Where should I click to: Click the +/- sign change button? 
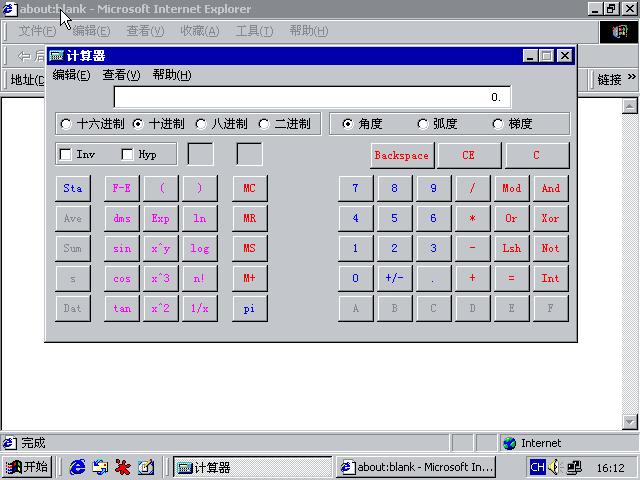point(394,278)
